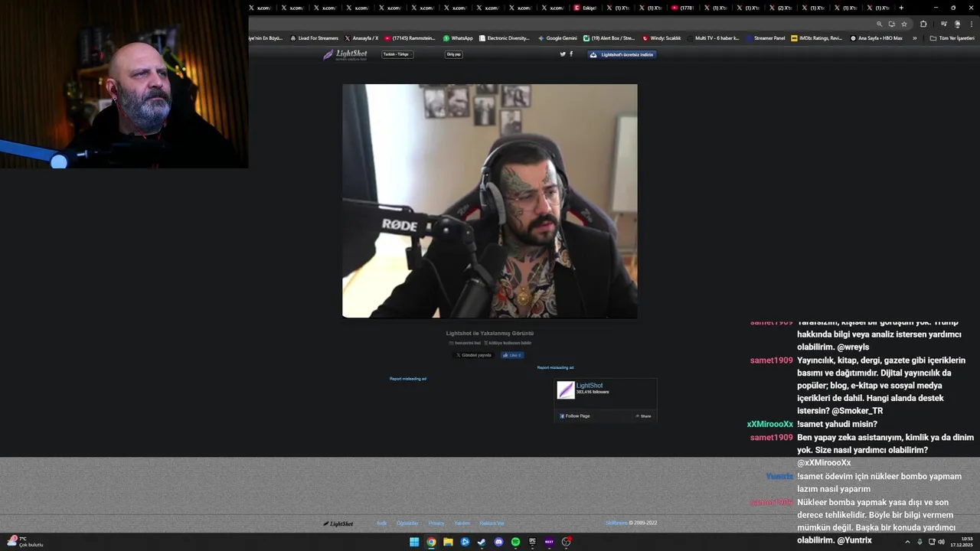Viewport: 980px width, 551px height.
Task: Open the Streamer Panel bookmark
Action: (766, 38)
